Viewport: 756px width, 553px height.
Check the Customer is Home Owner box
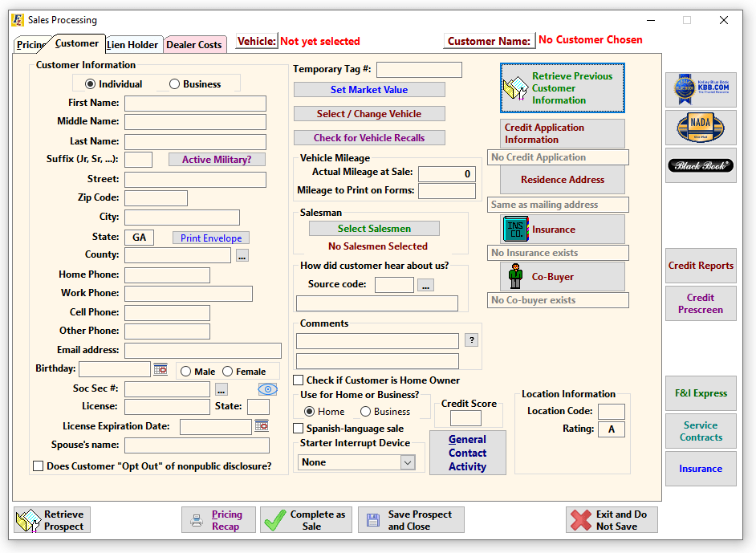298,380
